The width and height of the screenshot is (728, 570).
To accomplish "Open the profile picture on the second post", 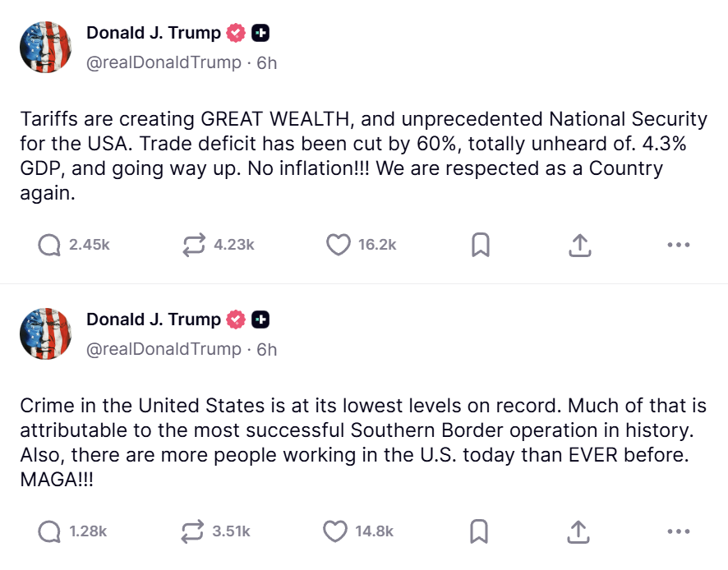I will pyautogui.click(x=45, y=333).
